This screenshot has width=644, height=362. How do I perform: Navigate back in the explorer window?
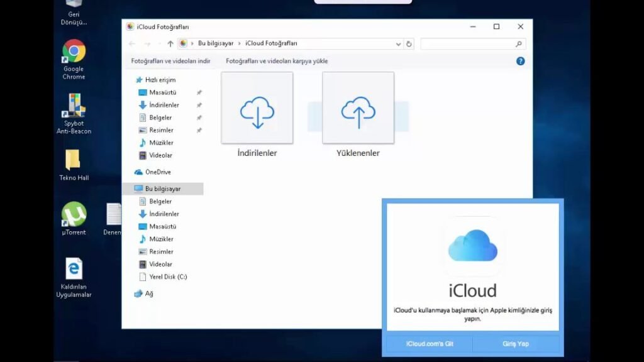[x=132, y=43]
